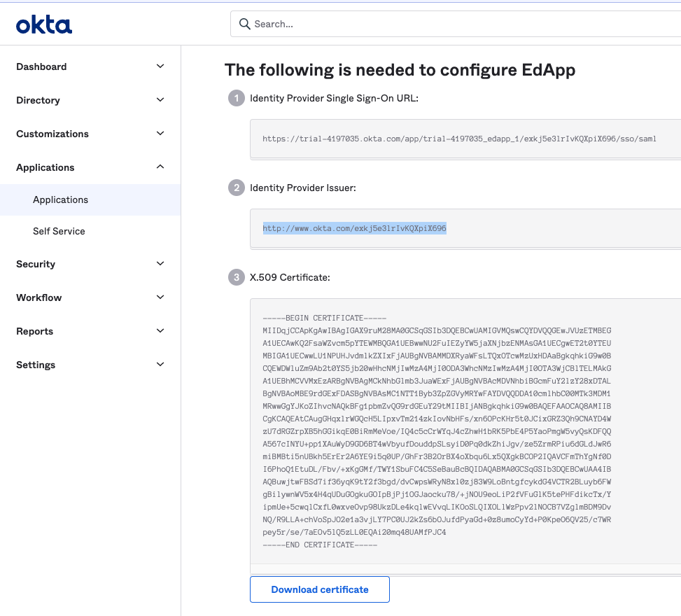Click certificate line starting with MIIDqjCCApKgAwIBAgIGAX9
The height and width of the screenshot is (616, 681).
pyautogui.click(x=437, y=330)
